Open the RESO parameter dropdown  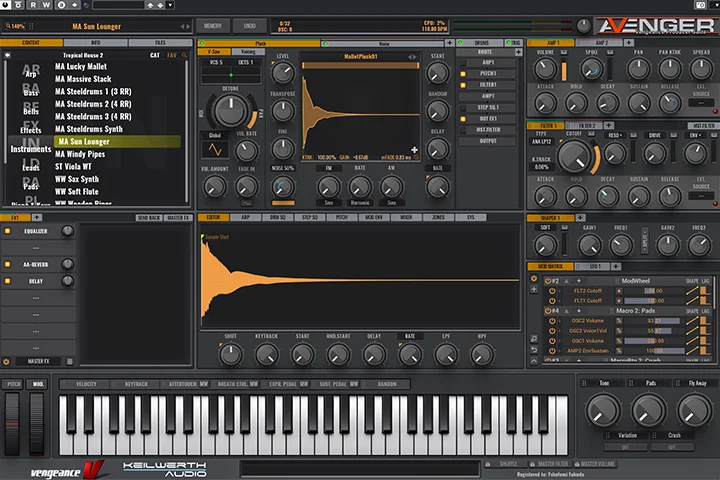coord(615,135)
